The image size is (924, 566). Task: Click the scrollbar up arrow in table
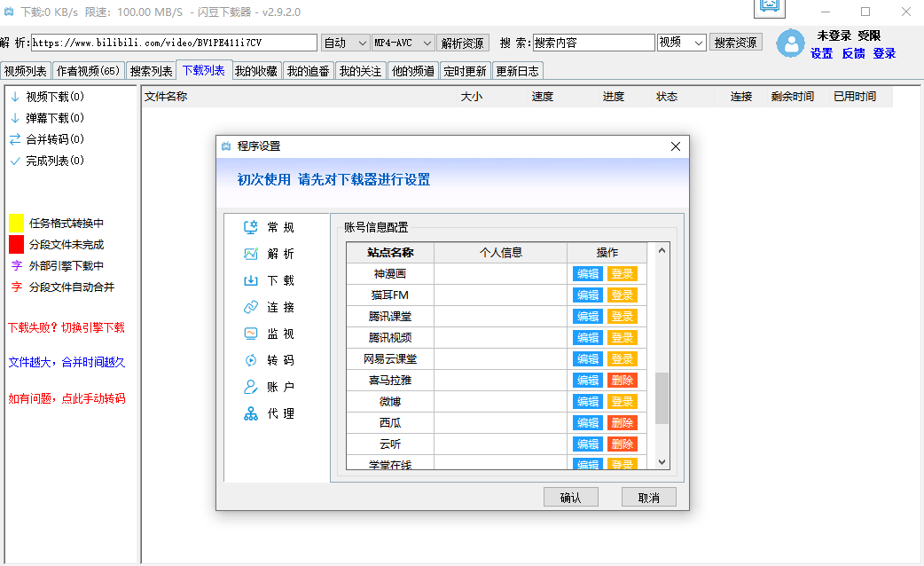[662, 250]
